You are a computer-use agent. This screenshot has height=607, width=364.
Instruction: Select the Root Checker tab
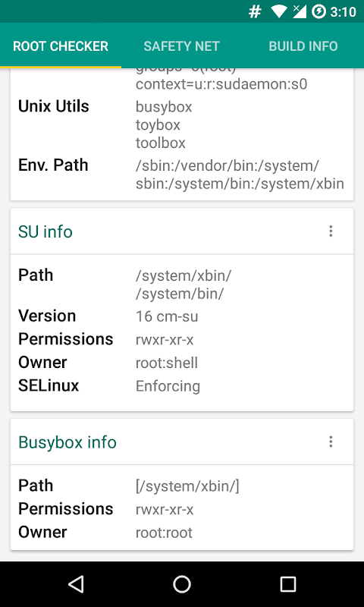click(x=61, y=46)
